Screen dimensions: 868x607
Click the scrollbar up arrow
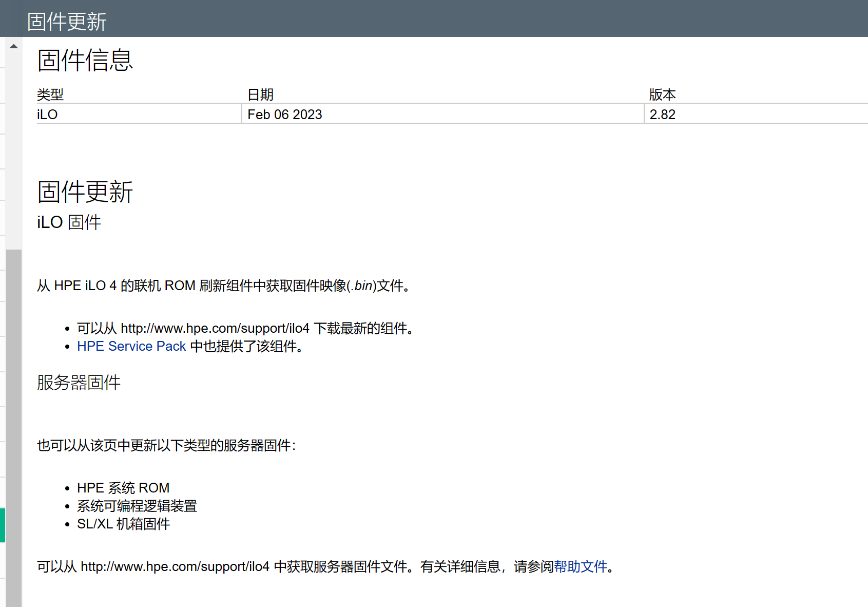coord(13,46)
